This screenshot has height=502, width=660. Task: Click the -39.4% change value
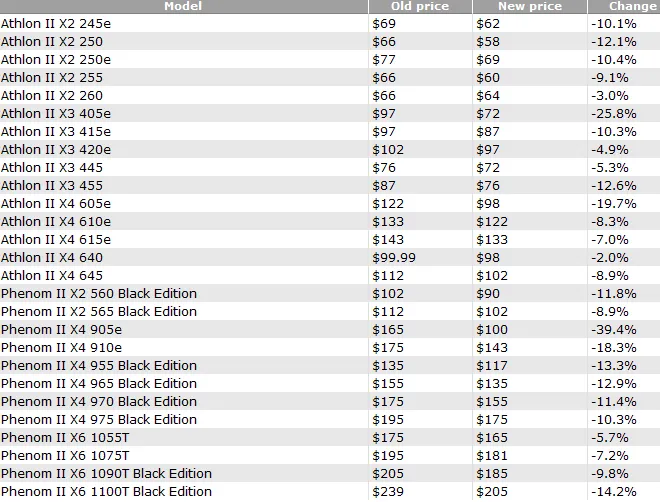click(613, 329)
